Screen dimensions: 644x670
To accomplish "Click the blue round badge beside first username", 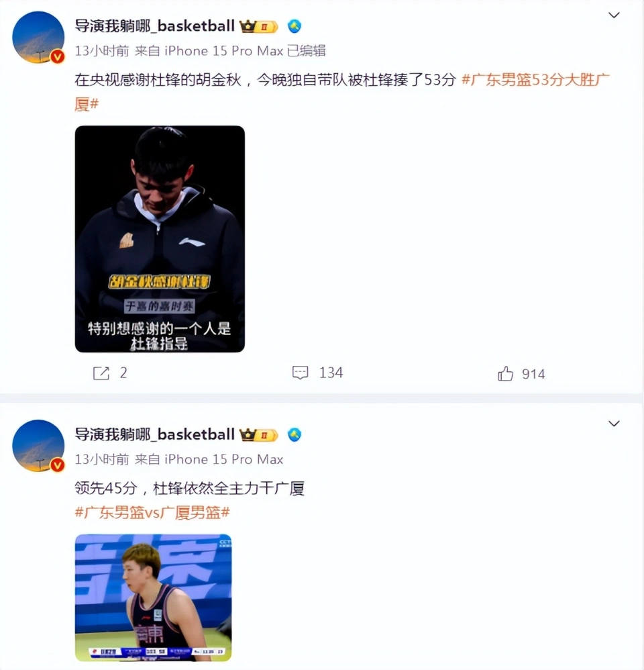I will (x=294, y=26).
